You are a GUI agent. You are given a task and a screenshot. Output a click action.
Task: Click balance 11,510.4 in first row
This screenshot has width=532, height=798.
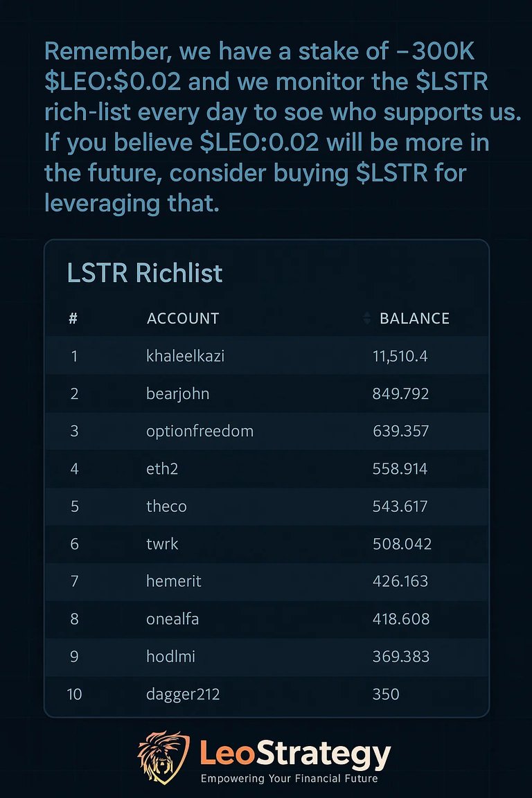pos(400,356)
